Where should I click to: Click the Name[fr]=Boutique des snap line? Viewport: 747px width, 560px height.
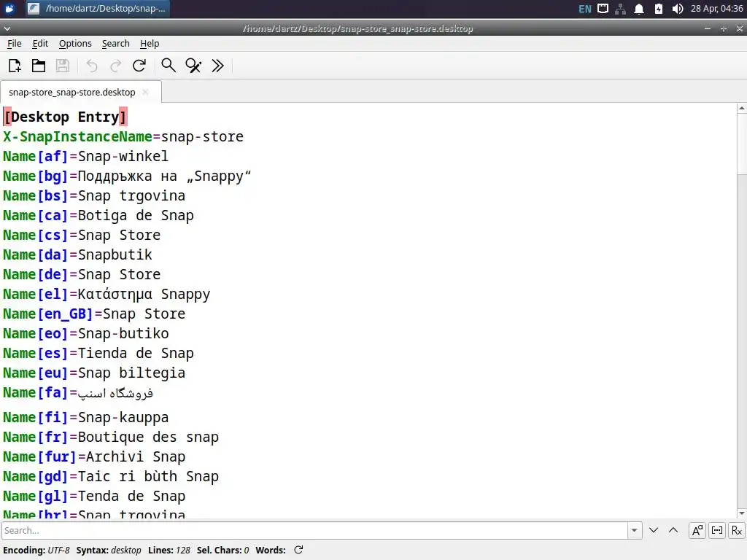(111, 437)
